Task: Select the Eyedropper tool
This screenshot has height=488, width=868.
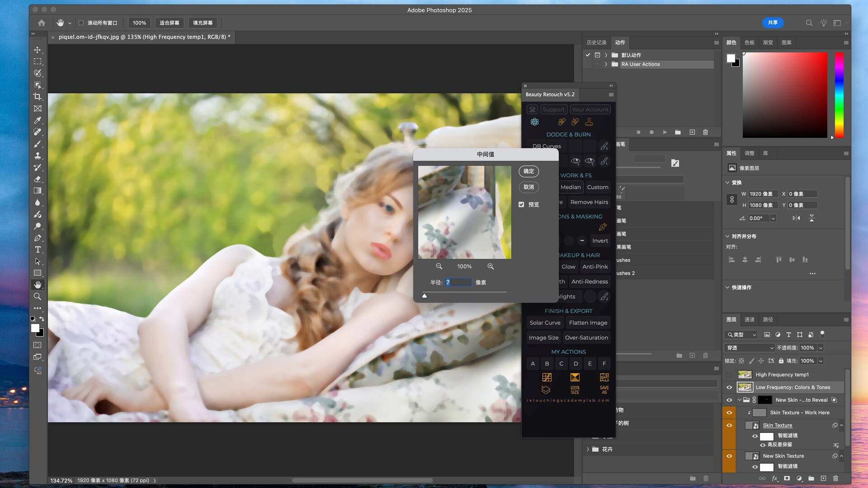Action: point(38,120)
